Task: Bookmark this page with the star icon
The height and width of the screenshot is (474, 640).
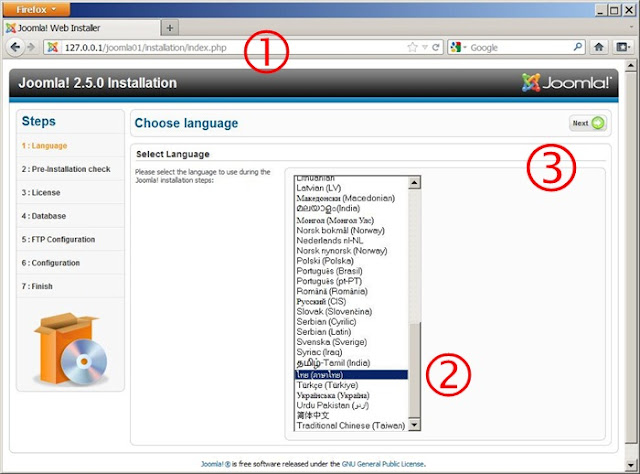Action: pyautogui.click(x=412, y=47)
